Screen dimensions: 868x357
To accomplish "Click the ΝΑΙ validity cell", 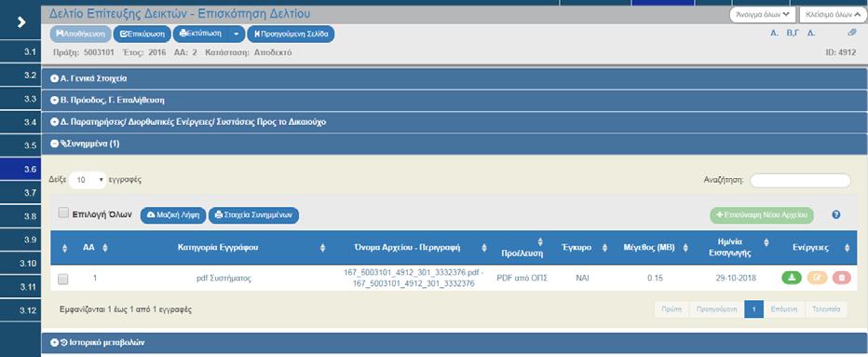I will coord(582,279).
